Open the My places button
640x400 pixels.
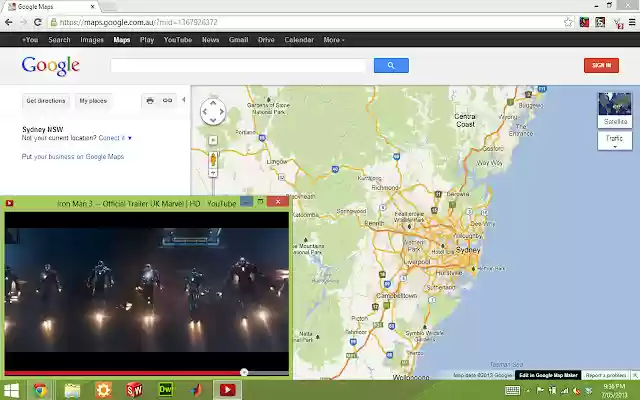(93, 101)
